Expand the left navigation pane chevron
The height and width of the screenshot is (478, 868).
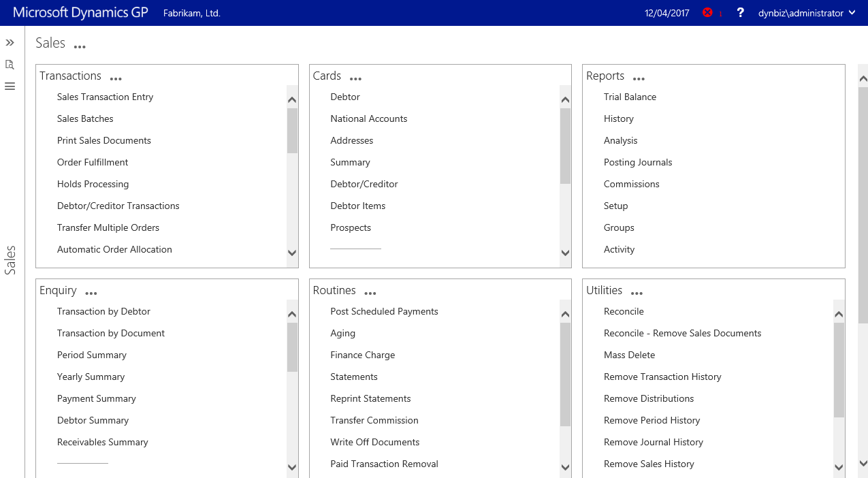pyautogui.click(x=10, y=43)
